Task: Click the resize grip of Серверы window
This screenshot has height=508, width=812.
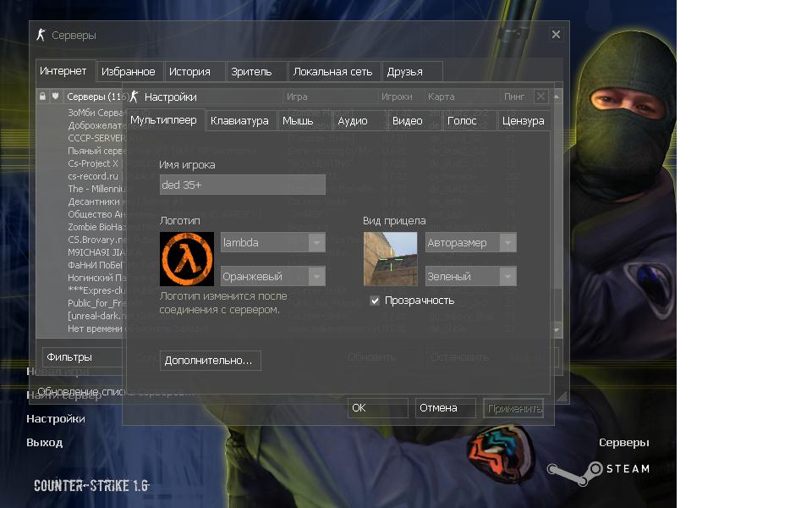Action: tap(562, 396)
